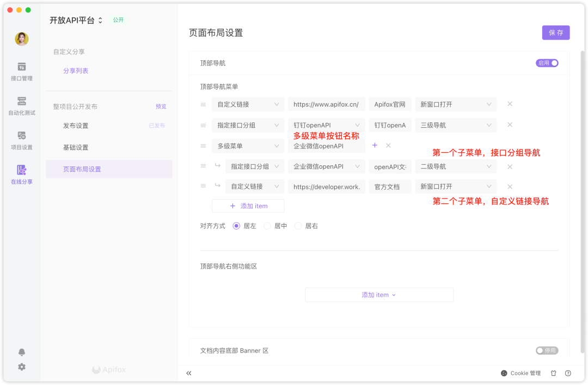Edit the https://www.apifox.cn/ URL field
The height and width of the screenshot is (385, 588).
tap(326, 104)
